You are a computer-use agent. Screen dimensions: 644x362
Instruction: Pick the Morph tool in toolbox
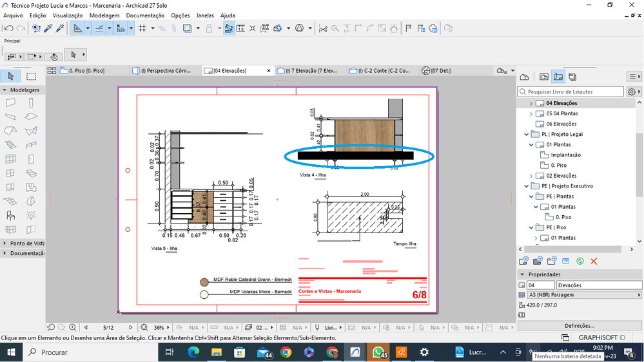click(31, 202)
